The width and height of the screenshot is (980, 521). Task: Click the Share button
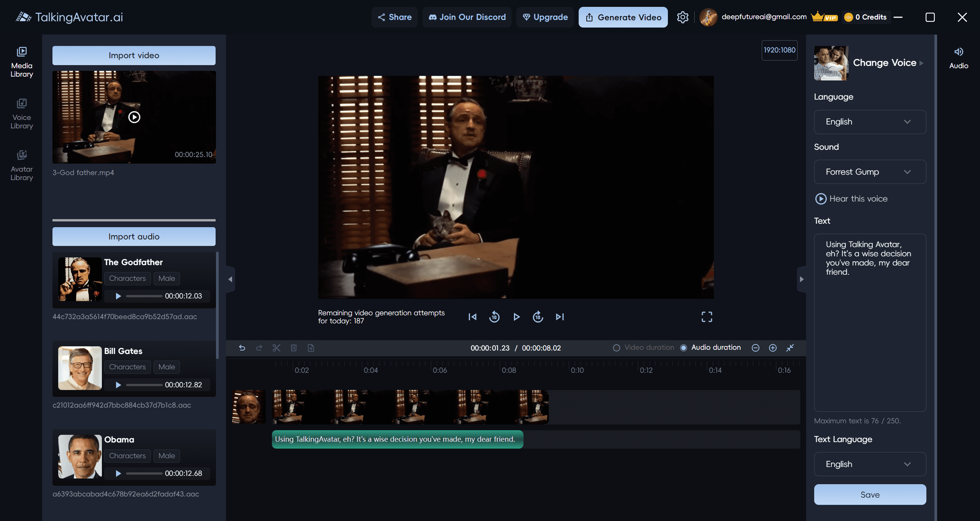click(x=394, y=17)
